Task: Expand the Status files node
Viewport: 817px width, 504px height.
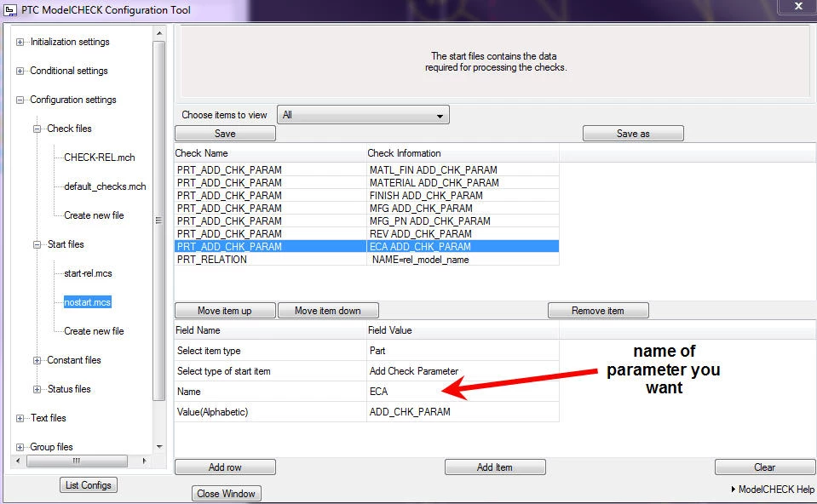Action: [37, 389]
